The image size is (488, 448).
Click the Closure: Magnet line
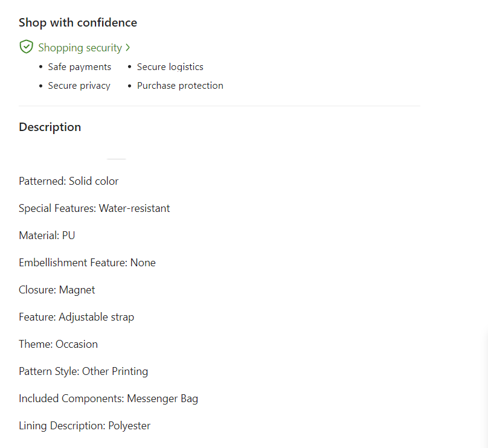pos(57,290)
